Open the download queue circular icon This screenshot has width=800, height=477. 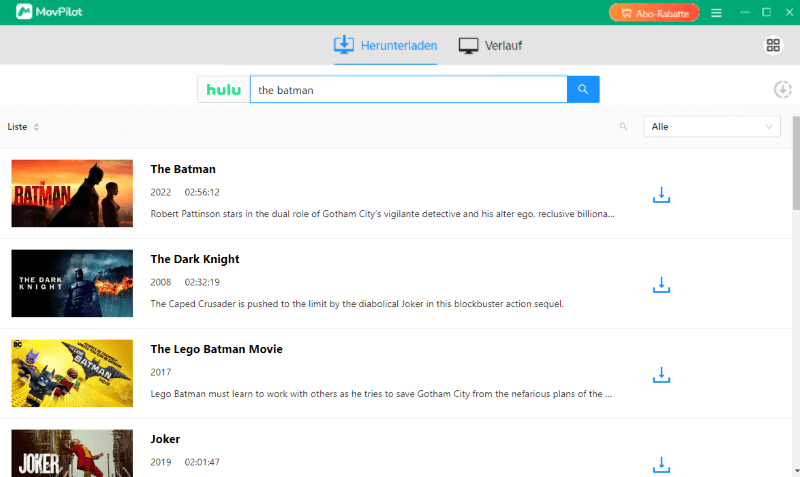point(783,90)
